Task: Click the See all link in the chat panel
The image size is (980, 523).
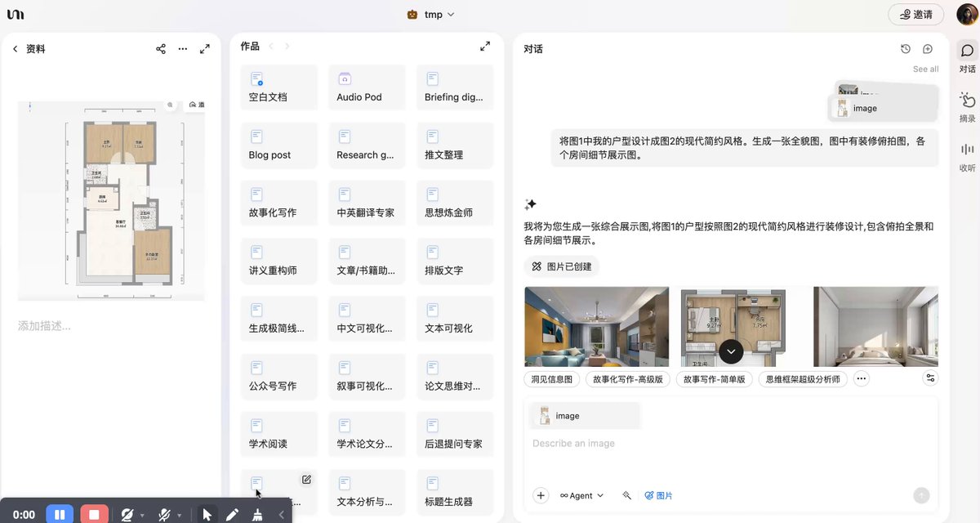Action: click(925, 69)
